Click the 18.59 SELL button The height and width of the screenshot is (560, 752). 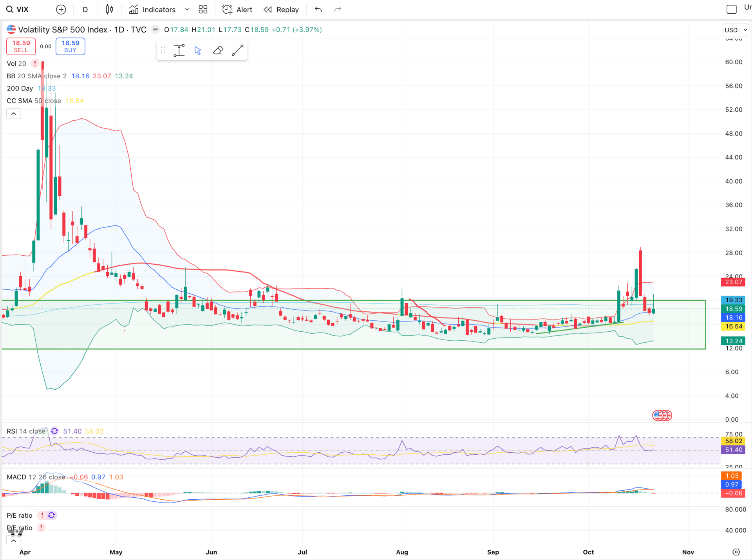point(21,46)
